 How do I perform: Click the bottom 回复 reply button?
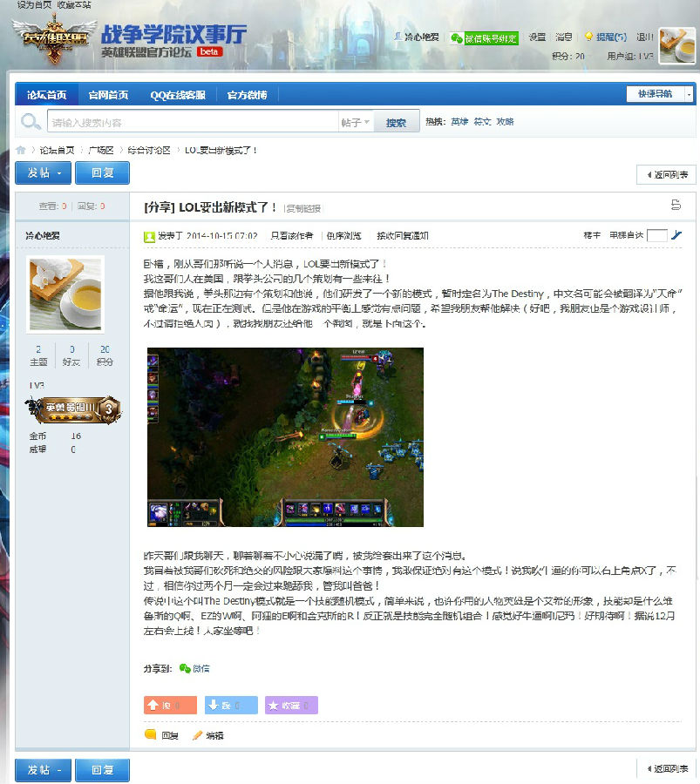tap(102, 770)
